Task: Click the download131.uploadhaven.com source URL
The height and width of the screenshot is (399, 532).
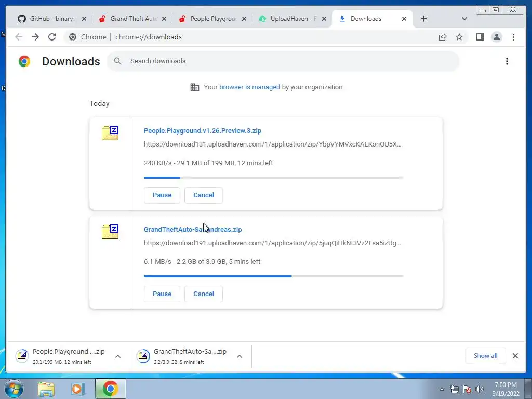Action: pos(272,144)
